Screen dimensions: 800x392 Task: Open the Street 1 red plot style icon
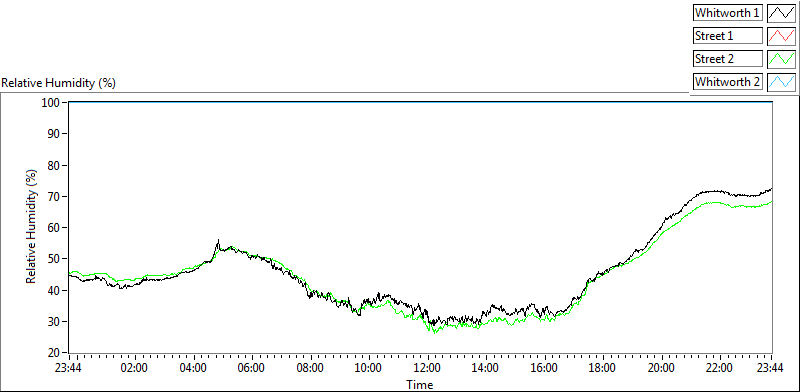pos(781,36)
